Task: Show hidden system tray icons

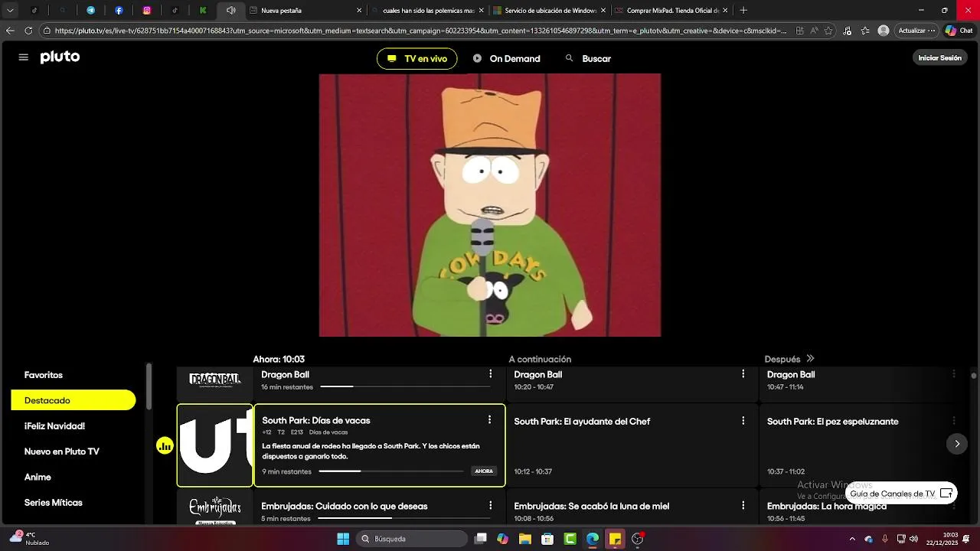Action: [852, 539]
